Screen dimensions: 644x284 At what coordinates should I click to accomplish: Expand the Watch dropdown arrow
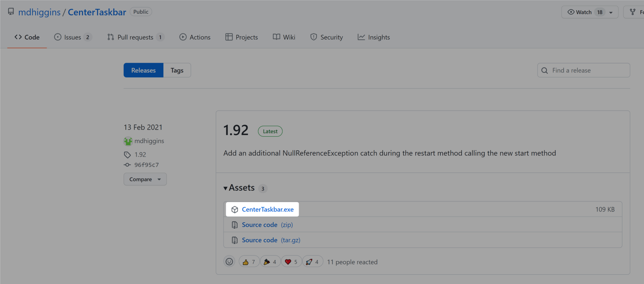pyautogui.click(x=611, y=13)
